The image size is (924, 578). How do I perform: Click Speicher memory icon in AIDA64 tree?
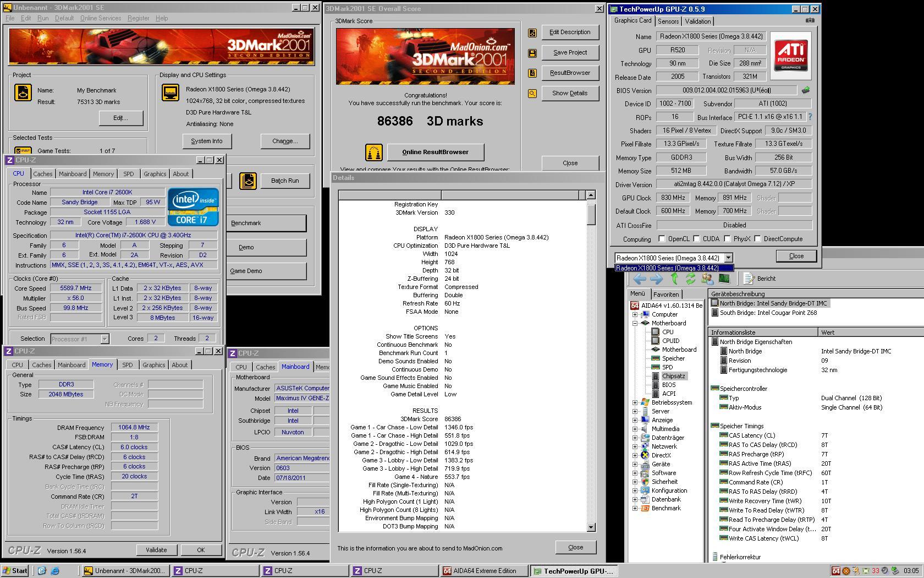pos(655,358)
